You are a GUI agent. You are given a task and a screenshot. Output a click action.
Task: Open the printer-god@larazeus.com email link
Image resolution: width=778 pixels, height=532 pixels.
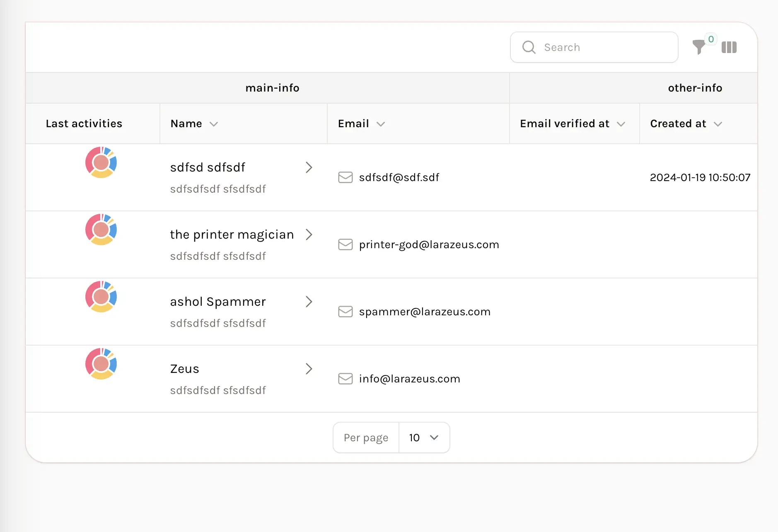point(429,244)
